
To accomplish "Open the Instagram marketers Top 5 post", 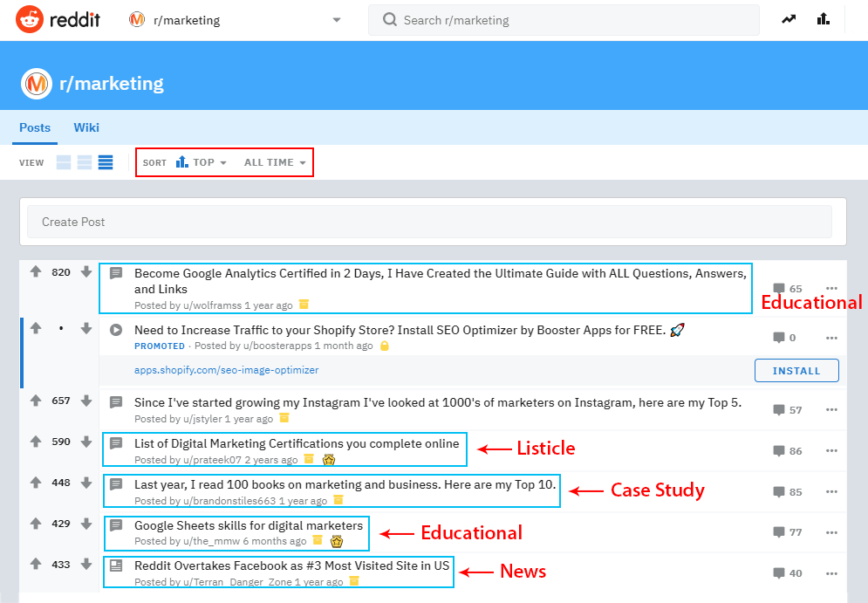I will pyautogui.click(x=438, y=402).
